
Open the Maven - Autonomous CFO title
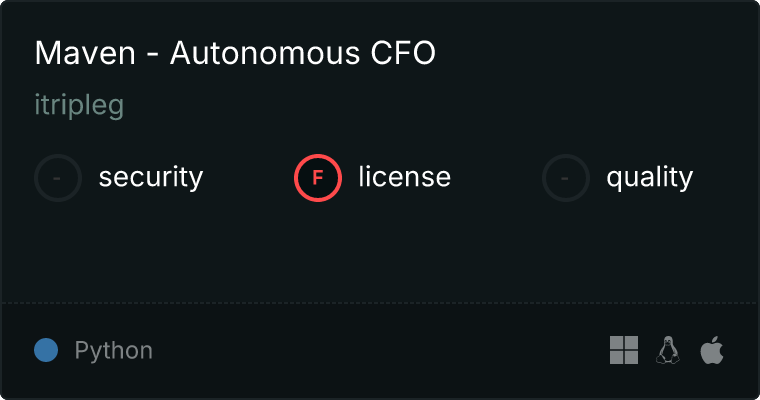coord(235,53)
